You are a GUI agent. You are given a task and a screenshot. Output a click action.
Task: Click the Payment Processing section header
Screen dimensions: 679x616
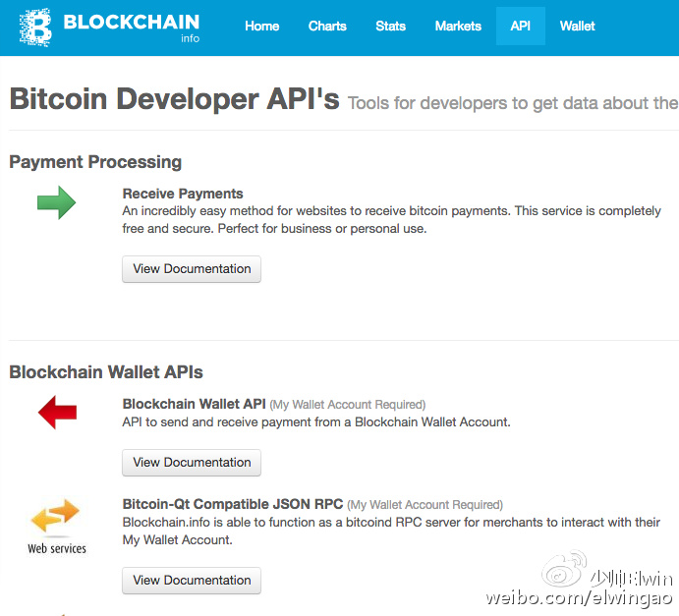(x=95, y=162)
